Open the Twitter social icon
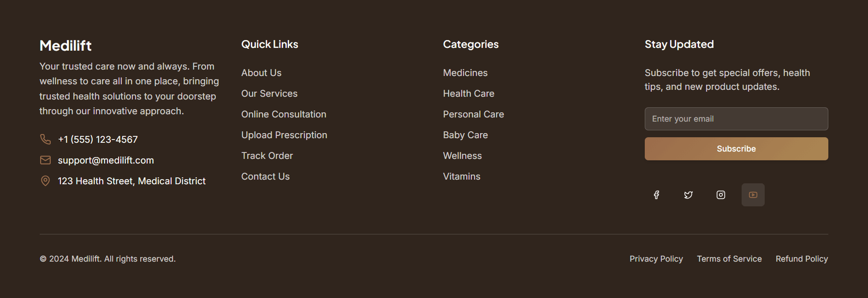This screenshot has width=868, height=298. [689, 195]
